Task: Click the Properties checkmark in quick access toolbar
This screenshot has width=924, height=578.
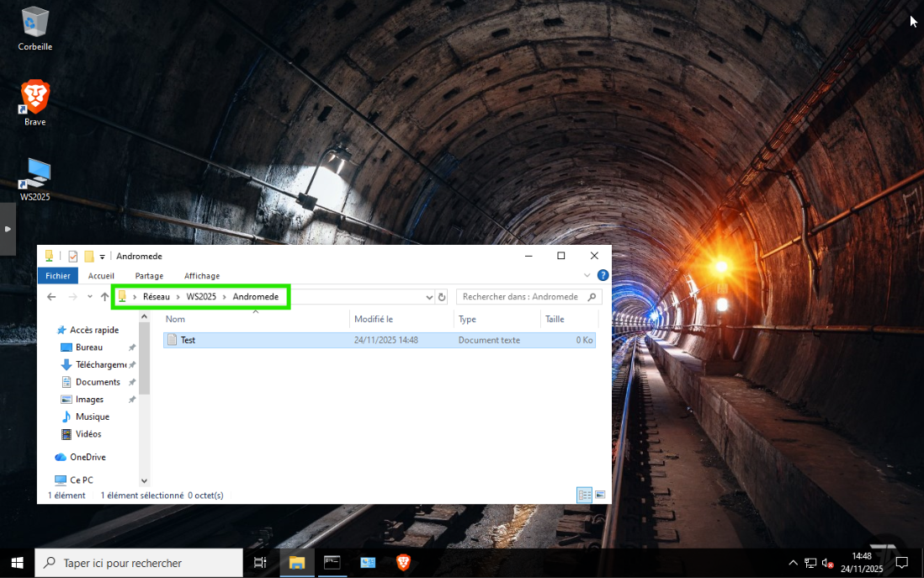Action: tap(73, 257)
